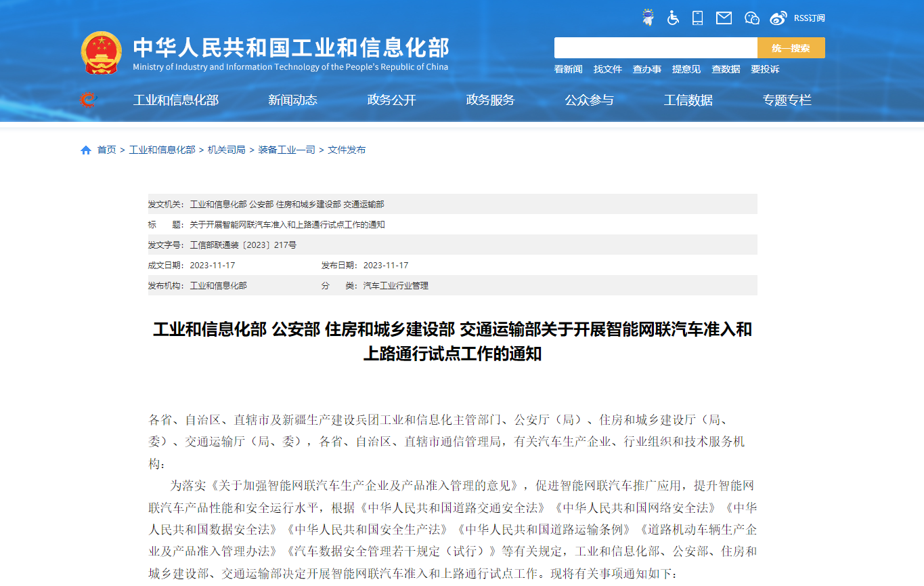Click 工业和信息化部 breadcrumb link
924x586 pixels.
[162, 150]
